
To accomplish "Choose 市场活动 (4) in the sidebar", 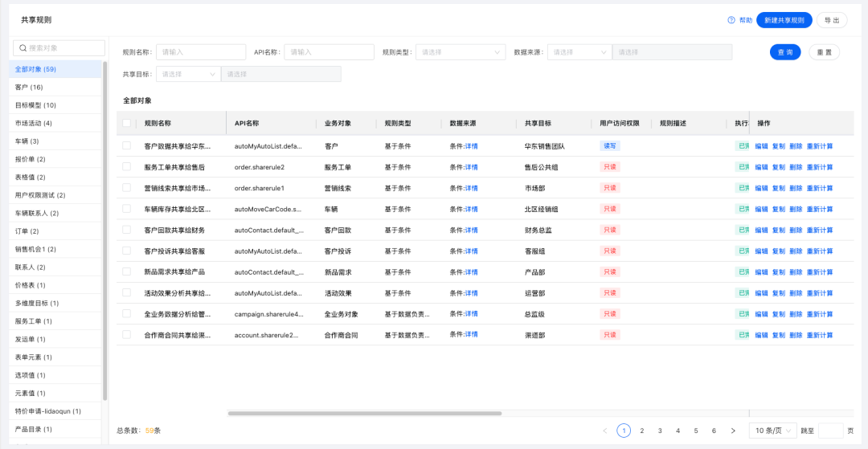I will [34, 123].
